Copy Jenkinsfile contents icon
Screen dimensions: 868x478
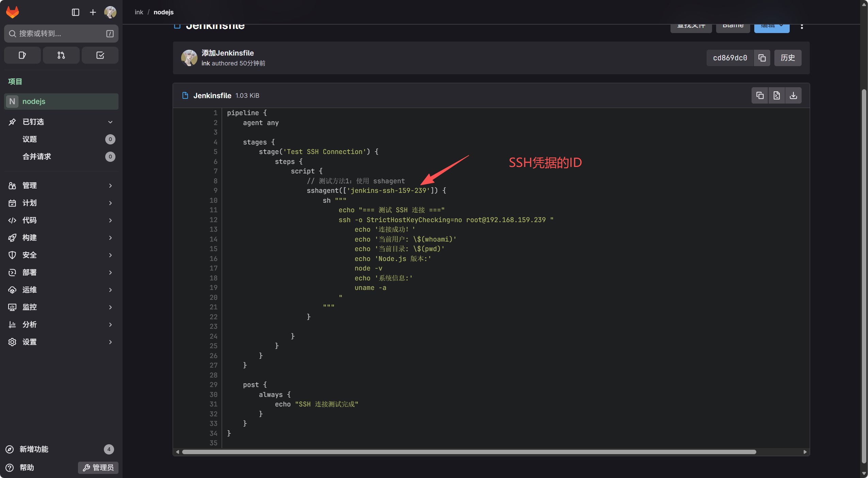[x=760, y=95]
